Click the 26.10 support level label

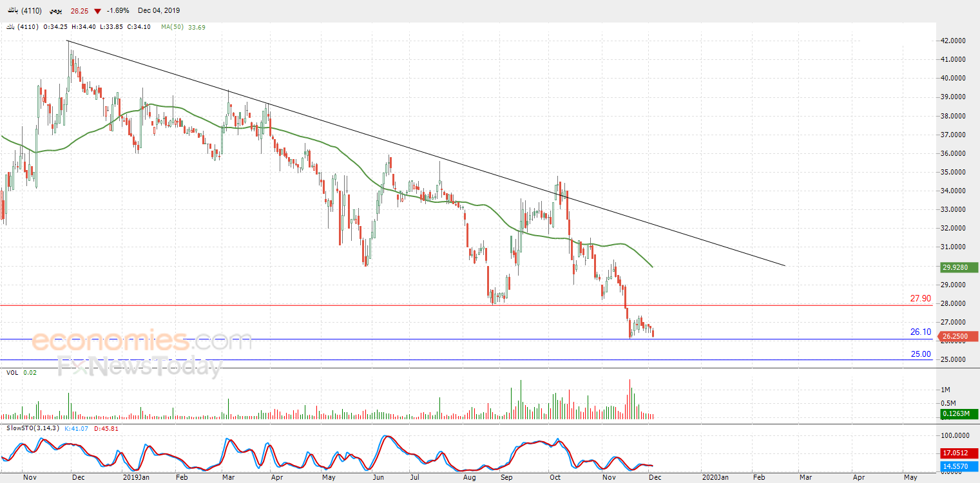coord(920,332)
